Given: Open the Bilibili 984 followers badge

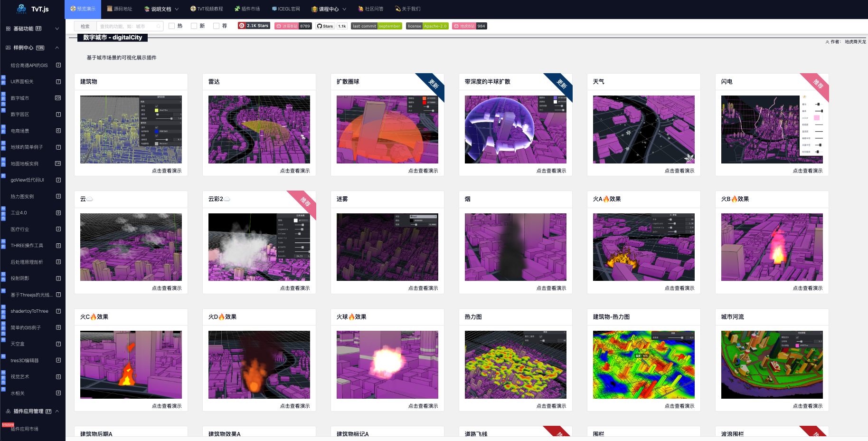Looking at the screenshot, I should [469, 26].
